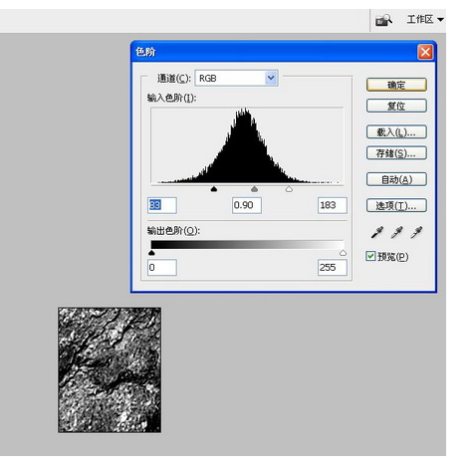Click the white highlight input slider handle
The height and width of the screenshot is (467, 476).
click(x=289, y=189)
